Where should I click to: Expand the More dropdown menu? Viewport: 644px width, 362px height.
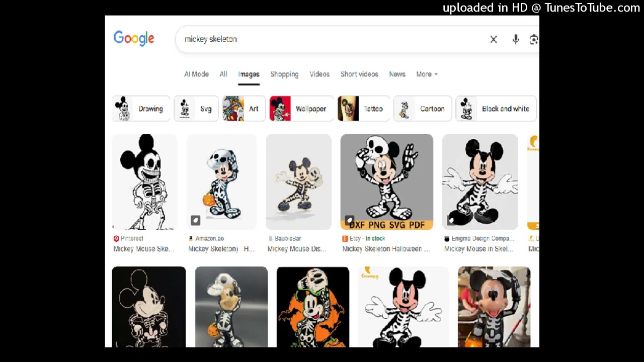pos(427,74)
